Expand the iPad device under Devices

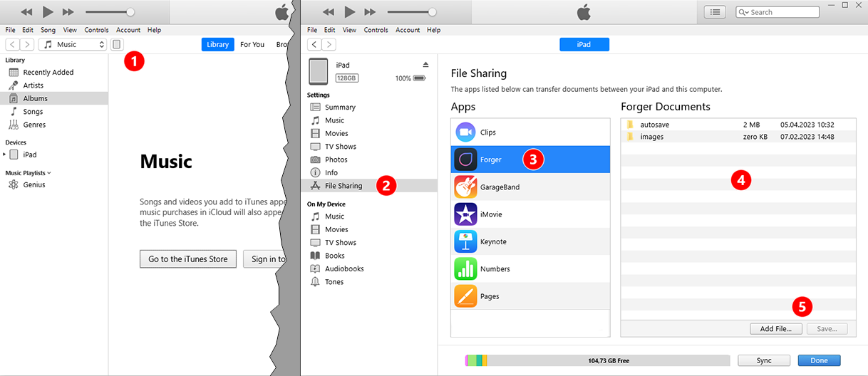(4, 155)
